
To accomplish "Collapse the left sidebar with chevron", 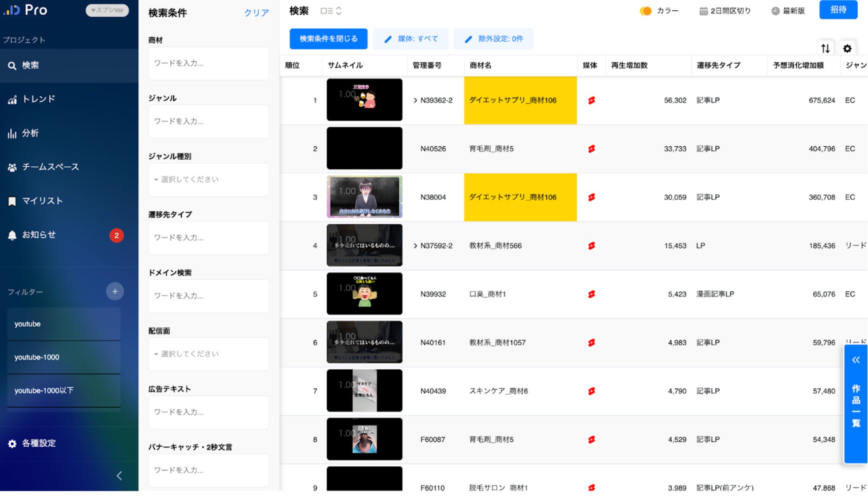I will click(x=119, y=476).
